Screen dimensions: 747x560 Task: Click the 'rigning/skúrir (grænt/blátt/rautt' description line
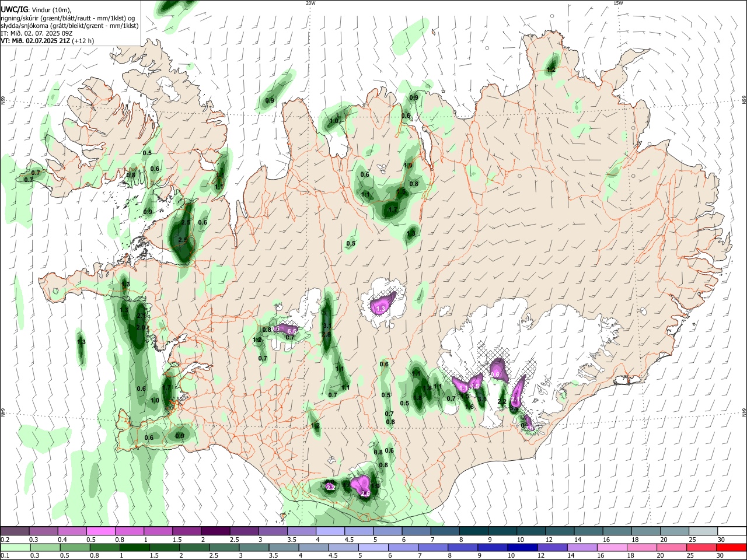69,18
